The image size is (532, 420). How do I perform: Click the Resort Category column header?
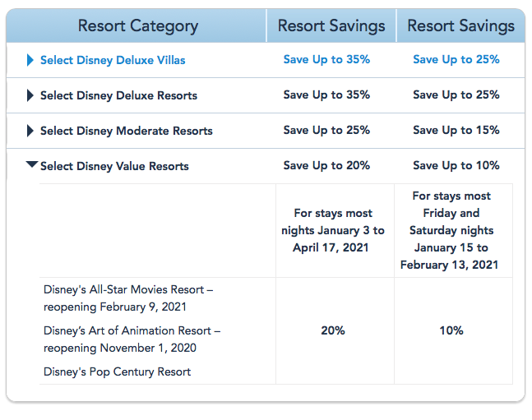coord(137,25)
